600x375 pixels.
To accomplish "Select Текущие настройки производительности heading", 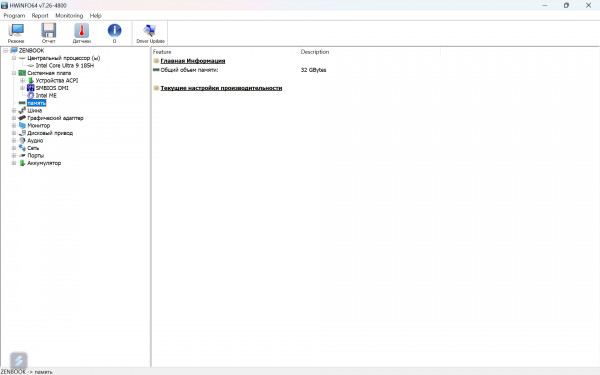I will (x=221, y=88).
